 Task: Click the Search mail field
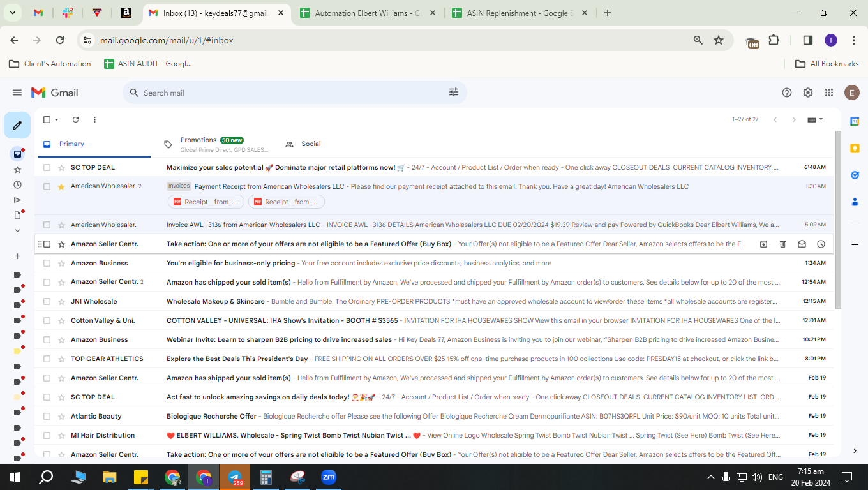click(294, 93)
